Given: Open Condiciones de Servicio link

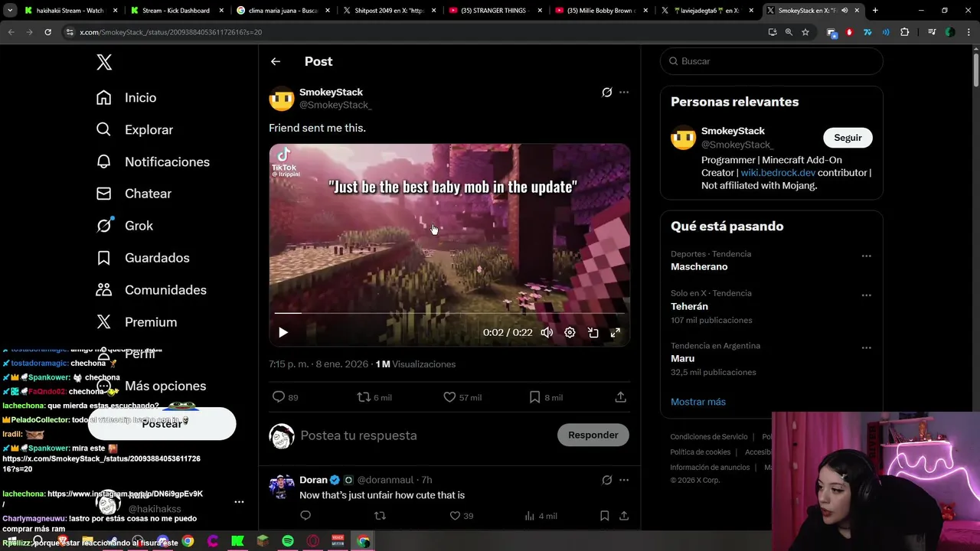Looking at the screenshot, I should 709,437.
